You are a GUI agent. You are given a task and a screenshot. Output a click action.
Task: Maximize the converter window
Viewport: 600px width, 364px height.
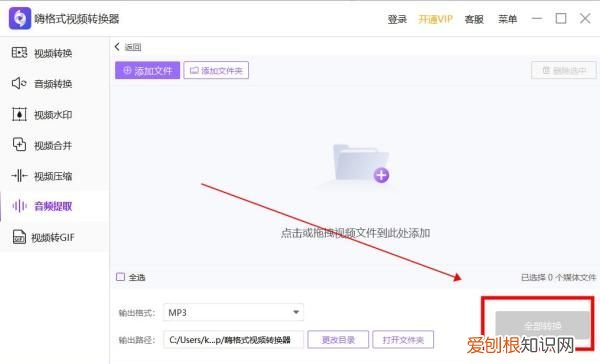561,18
